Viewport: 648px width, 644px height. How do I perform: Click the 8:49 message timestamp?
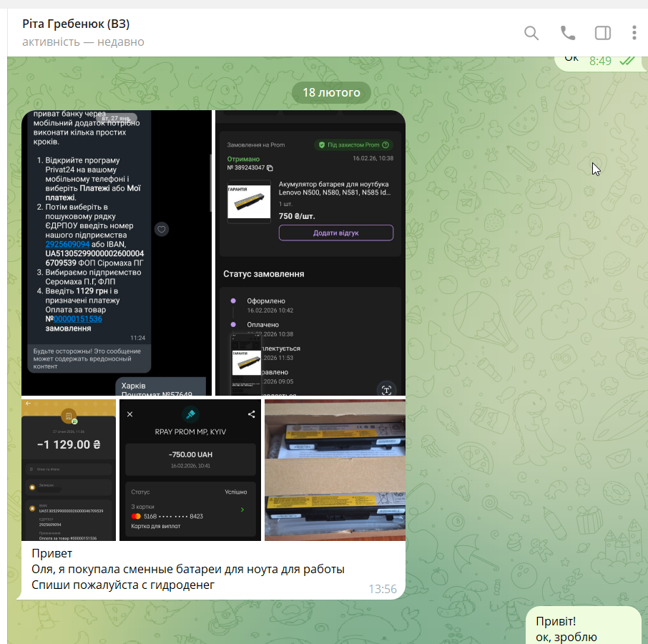[x=600, y=61]
